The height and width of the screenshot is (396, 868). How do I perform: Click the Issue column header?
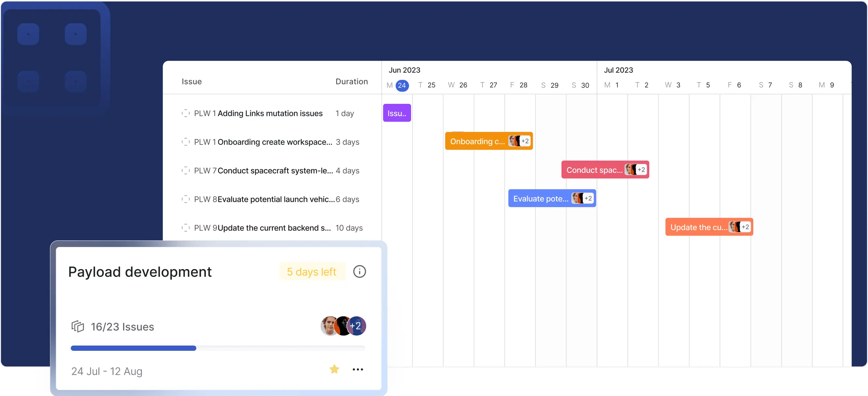192,81
